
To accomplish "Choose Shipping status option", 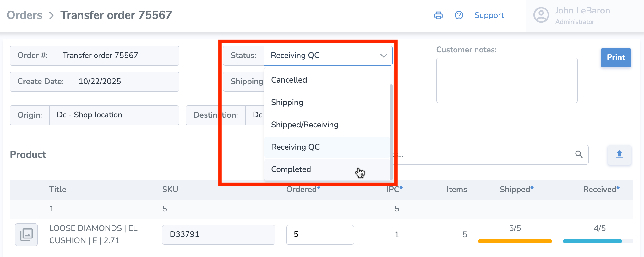I will coord(287,102).
